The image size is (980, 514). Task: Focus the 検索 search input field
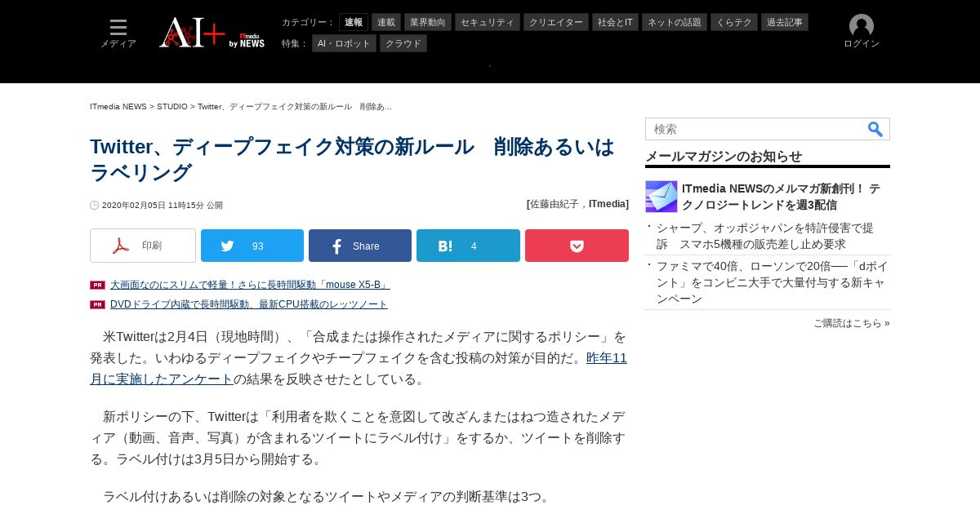tap(755, 129)
